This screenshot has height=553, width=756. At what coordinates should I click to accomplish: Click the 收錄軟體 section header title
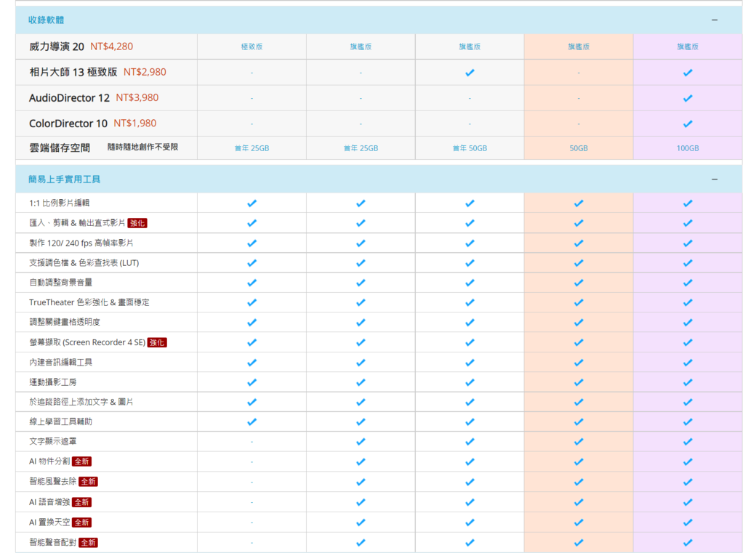click(x=47, y=20)
